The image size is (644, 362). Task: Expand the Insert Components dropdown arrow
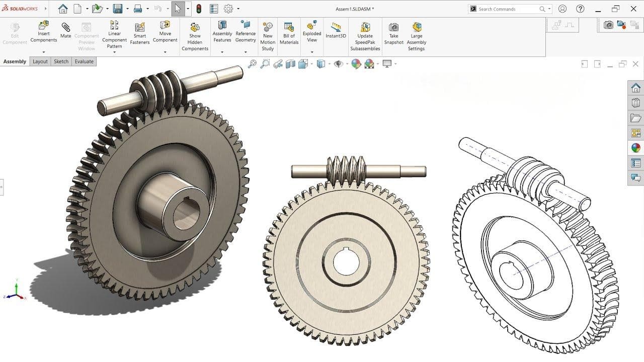click(44, 52)
